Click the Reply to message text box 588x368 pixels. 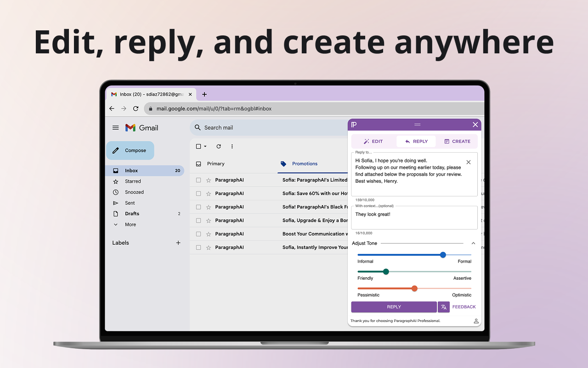click(414, 174)
